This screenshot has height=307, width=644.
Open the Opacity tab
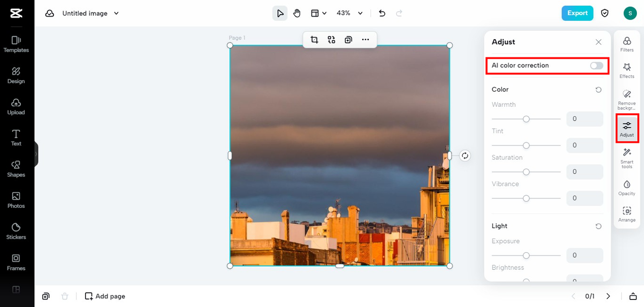click(627, 187)
